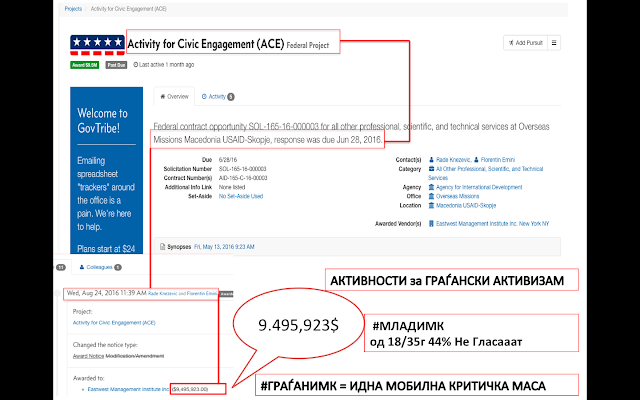Open Florentin Emini link in Aug 24 activity entry
Screen dimensions: 640x400
(x=202, y=293)
